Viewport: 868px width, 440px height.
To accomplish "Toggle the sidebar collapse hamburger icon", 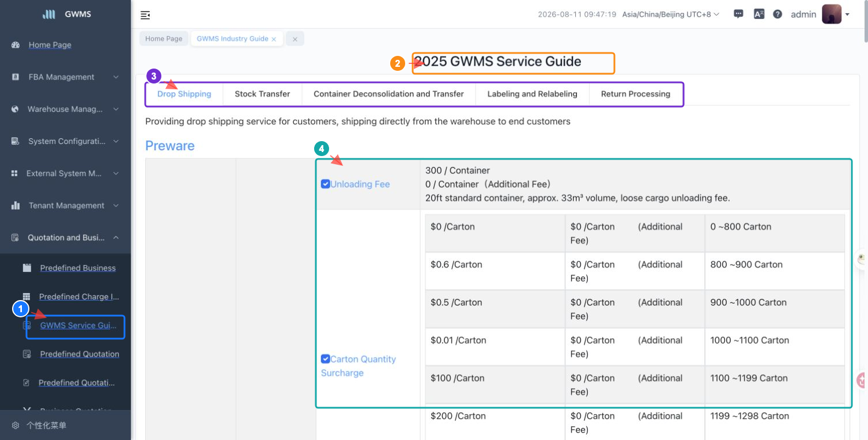I will click(x=145, y=15).
